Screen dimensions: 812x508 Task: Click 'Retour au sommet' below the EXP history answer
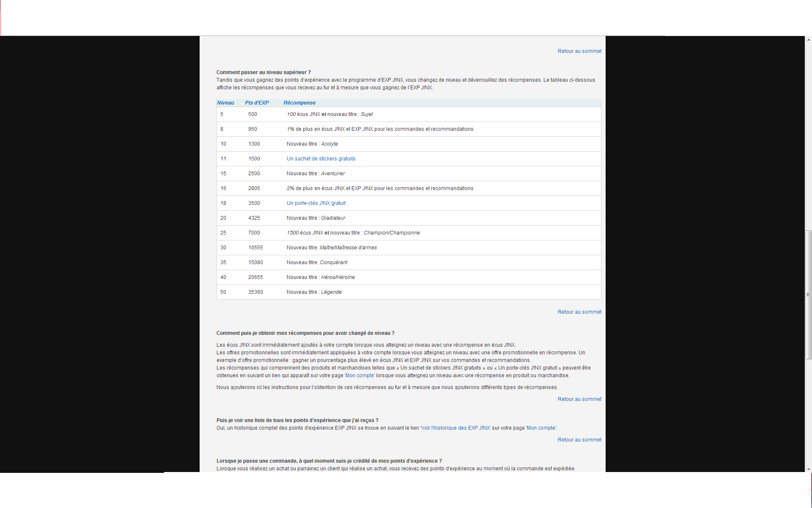[x=579, y=440]
